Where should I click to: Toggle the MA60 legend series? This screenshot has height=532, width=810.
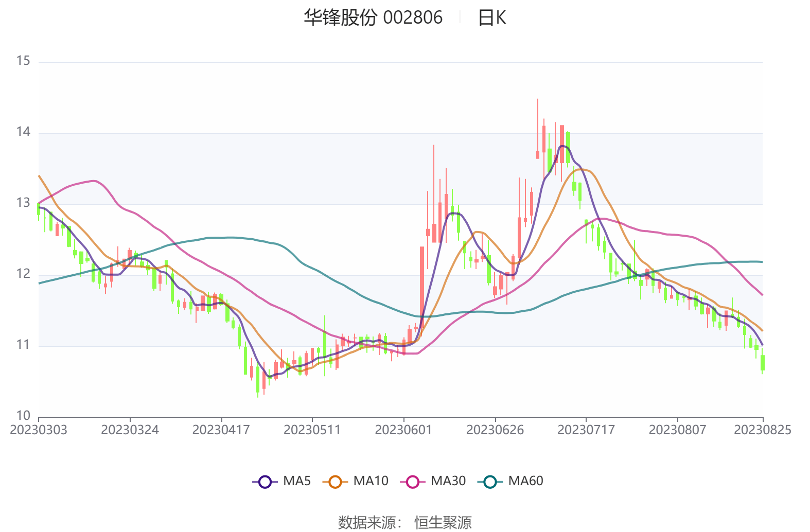[x=510, y=481]
